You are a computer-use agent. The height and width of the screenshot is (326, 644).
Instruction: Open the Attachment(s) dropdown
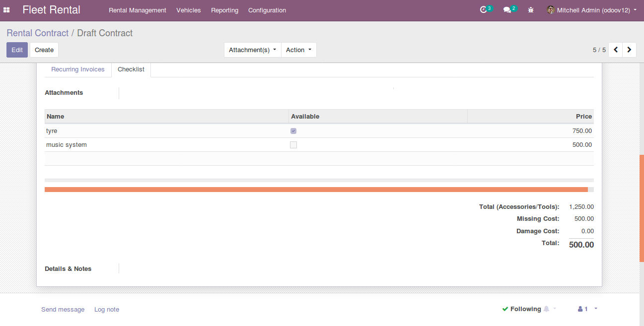click(x=253, y=50)
